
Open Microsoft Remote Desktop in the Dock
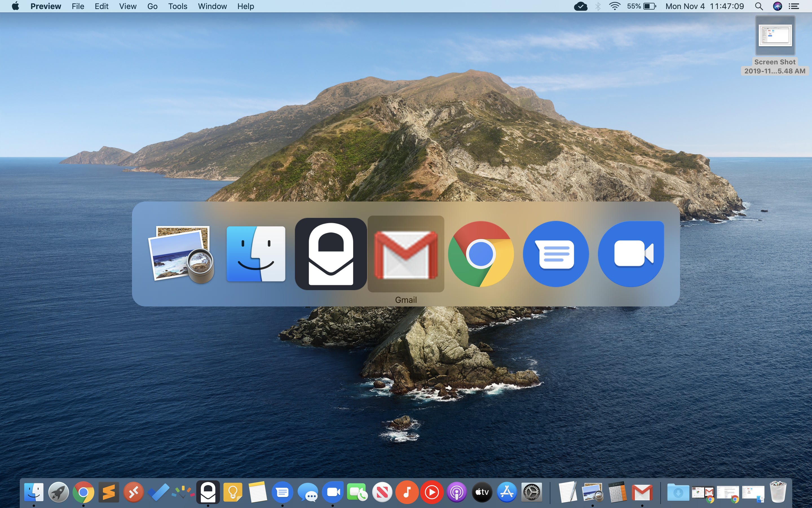[133, 492]
